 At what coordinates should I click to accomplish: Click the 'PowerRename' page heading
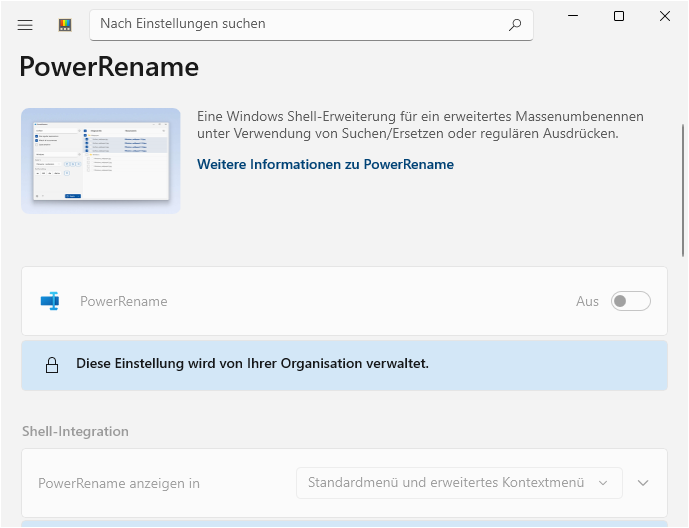click(109, 67)
